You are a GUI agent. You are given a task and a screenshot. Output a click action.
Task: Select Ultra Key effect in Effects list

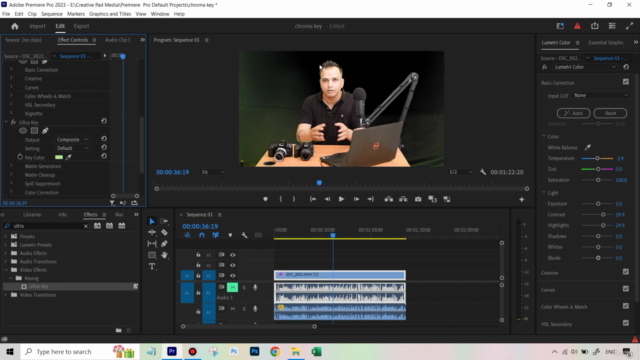(x=38, y=287)
